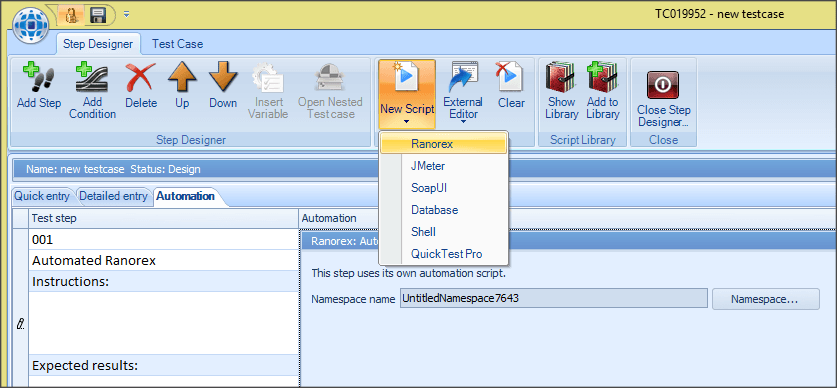Collapse the New Script dropdown arrow
The image size is (837, 388).
pyautogui.click(x=407, y=122)
